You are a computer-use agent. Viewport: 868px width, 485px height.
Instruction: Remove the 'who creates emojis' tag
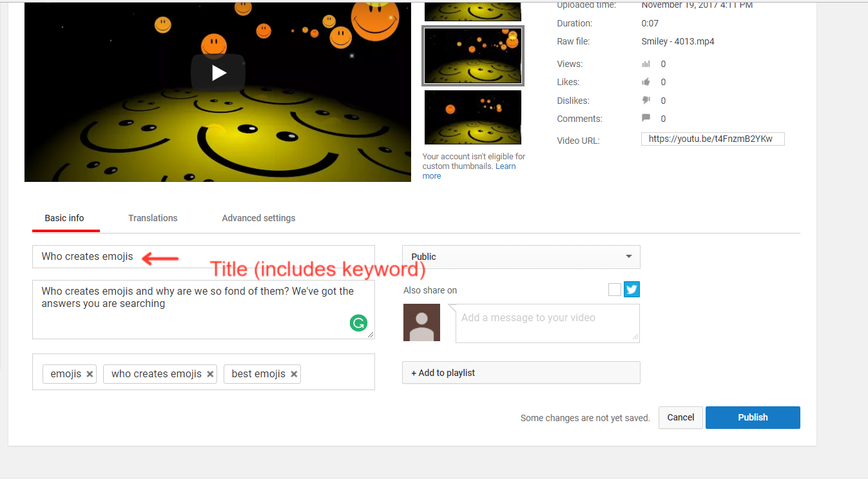[x=210, y=374]
